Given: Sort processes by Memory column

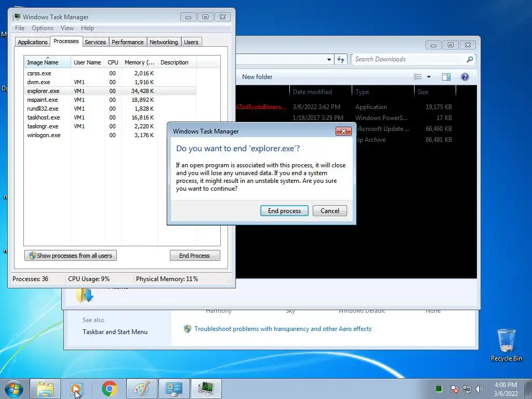Looking at the screenshot, I should (139, 62).
